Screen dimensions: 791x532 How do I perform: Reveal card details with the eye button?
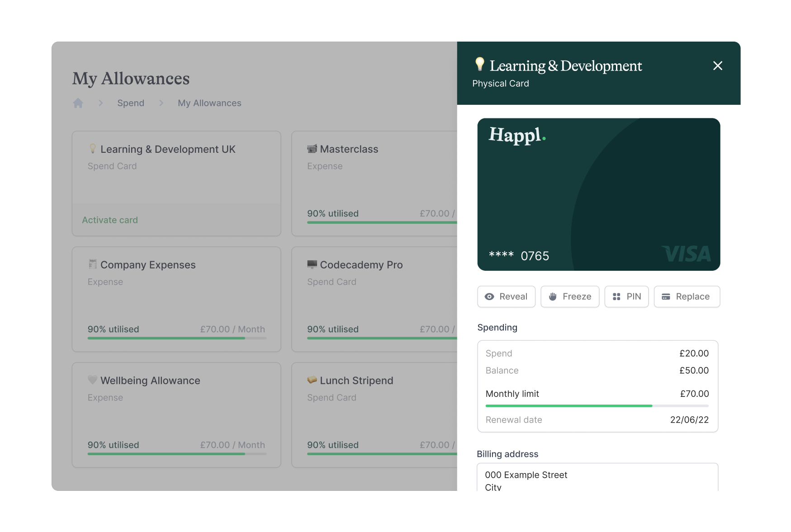(506, 297)
